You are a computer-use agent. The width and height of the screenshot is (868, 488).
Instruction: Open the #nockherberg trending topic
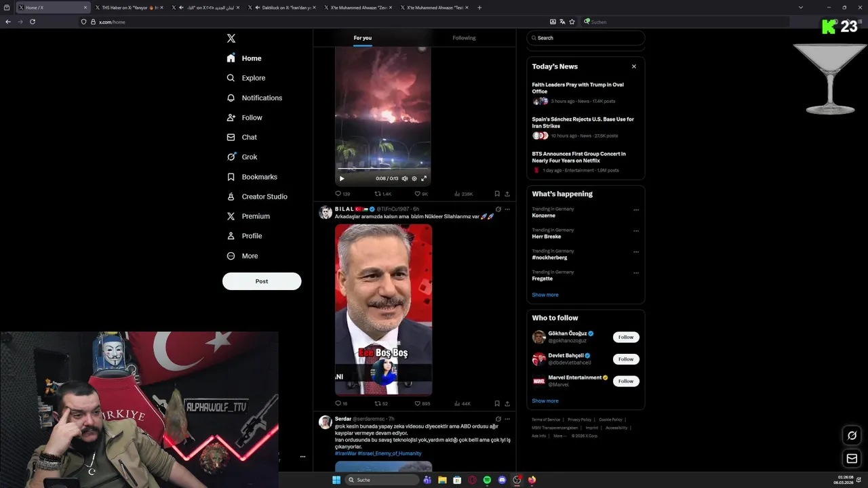tap(550, 258)
